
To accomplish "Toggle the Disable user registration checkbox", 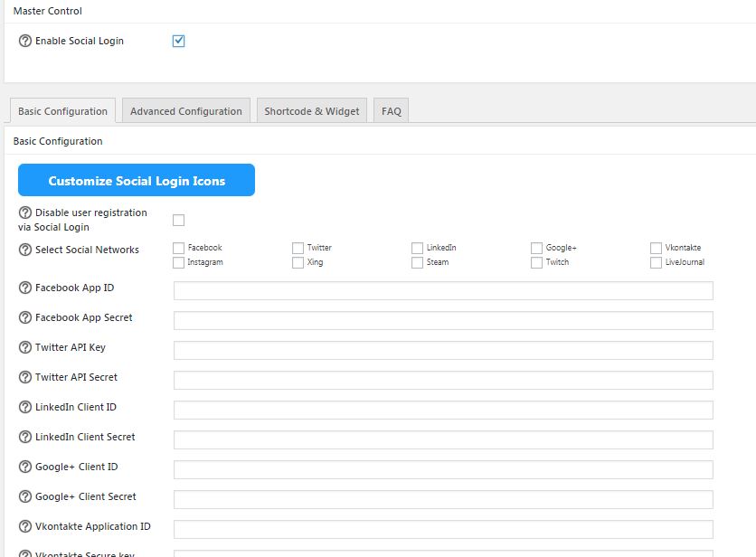I will tap(178, 219).
